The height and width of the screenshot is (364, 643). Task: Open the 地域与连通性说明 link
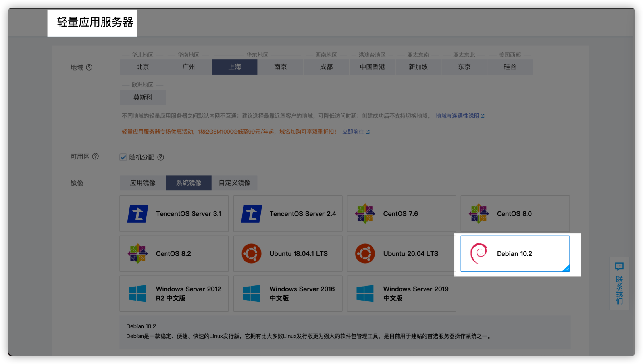point(460,116)
